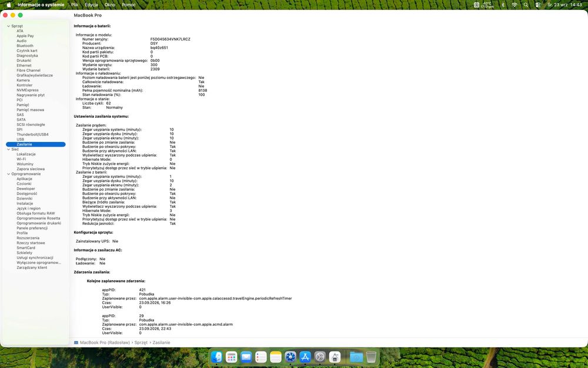Image resolution: width=588 pixels, height=368 pixels.
Task: Click the Liczba cykli value 62
Action: pos(108,103)
